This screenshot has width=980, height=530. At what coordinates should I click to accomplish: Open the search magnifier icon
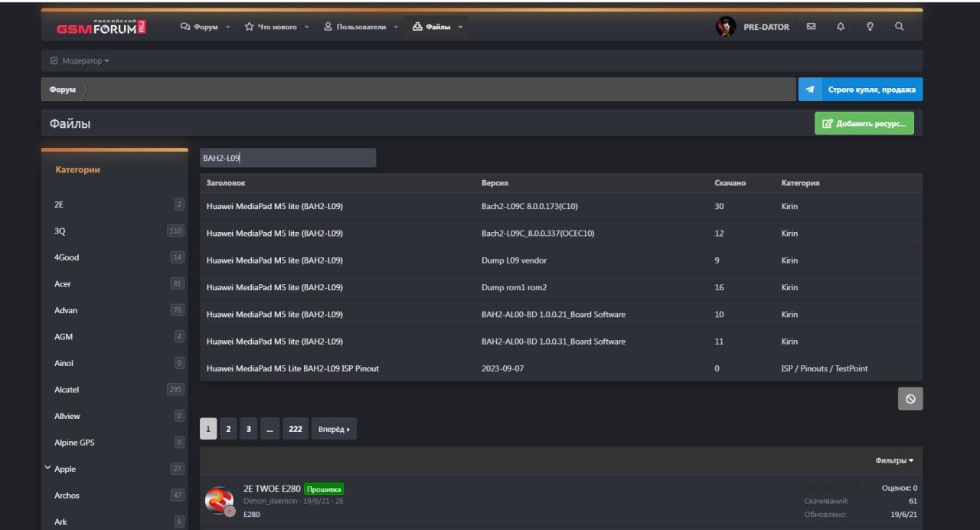(x=899, y=26)
